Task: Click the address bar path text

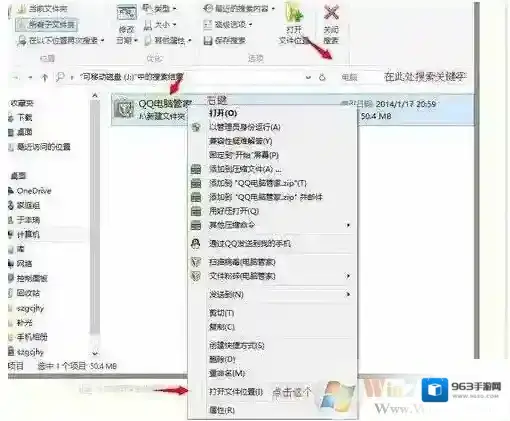Action: [132, 77]
